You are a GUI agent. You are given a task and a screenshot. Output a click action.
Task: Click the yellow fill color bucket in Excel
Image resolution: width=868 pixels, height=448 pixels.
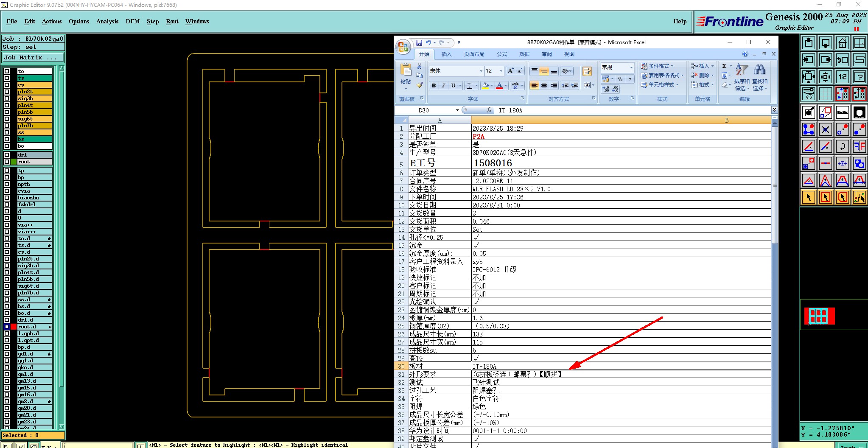click(485, 86)
